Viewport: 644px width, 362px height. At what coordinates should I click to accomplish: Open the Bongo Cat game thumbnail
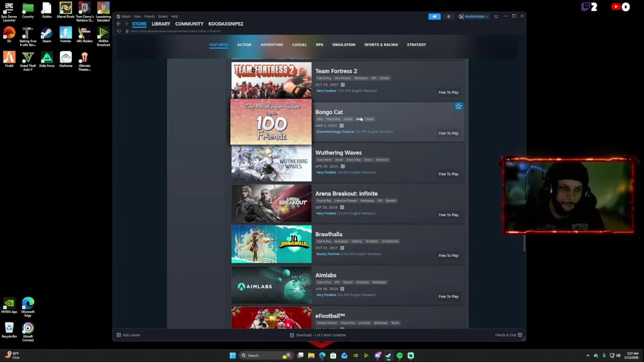(271, 122)
